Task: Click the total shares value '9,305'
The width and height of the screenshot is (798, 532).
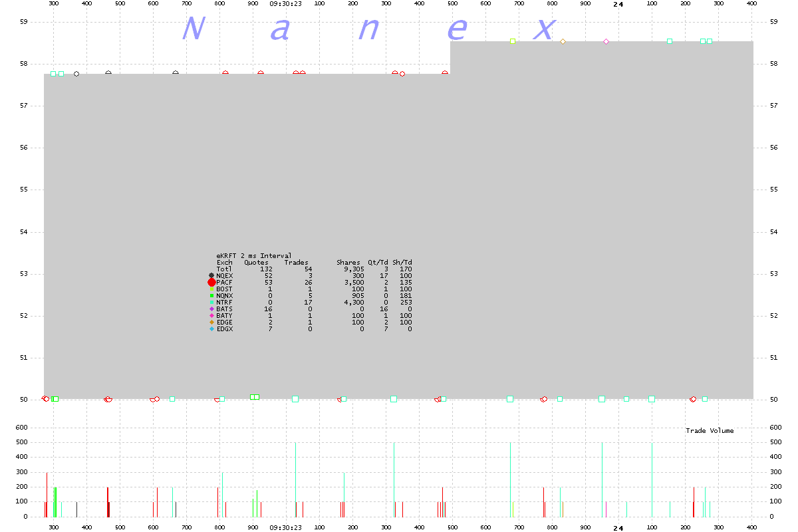Action: pyautogui.click(x=354, y=269)
